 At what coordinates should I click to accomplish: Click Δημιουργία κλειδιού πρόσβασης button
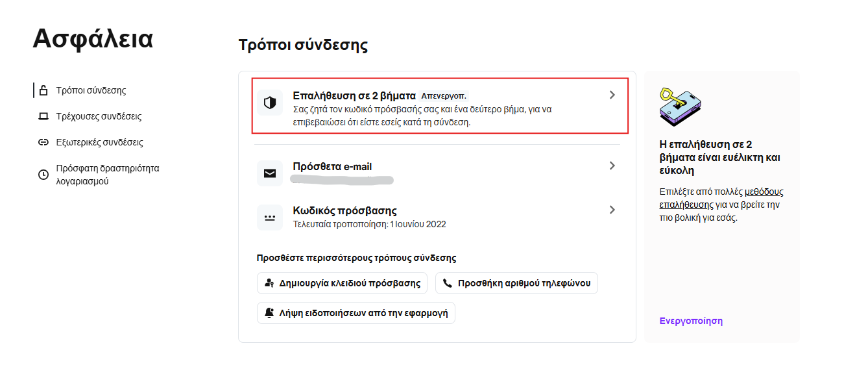point(343,283)
